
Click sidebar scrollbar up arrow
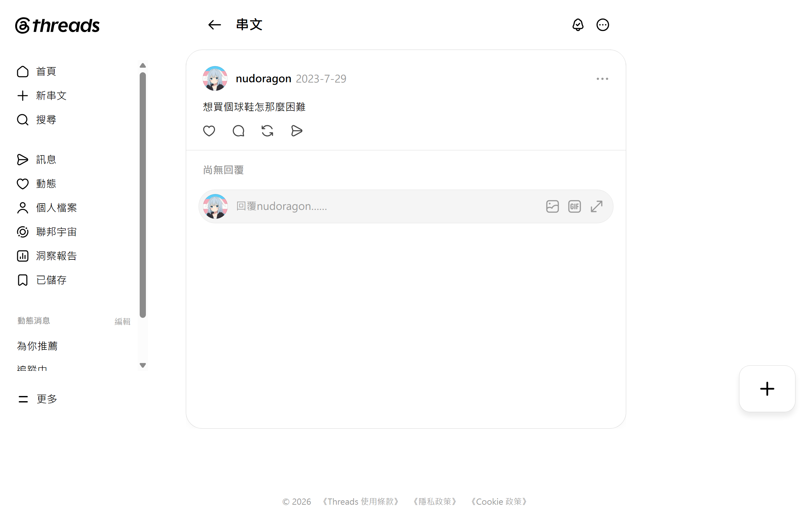pos(143,65)
